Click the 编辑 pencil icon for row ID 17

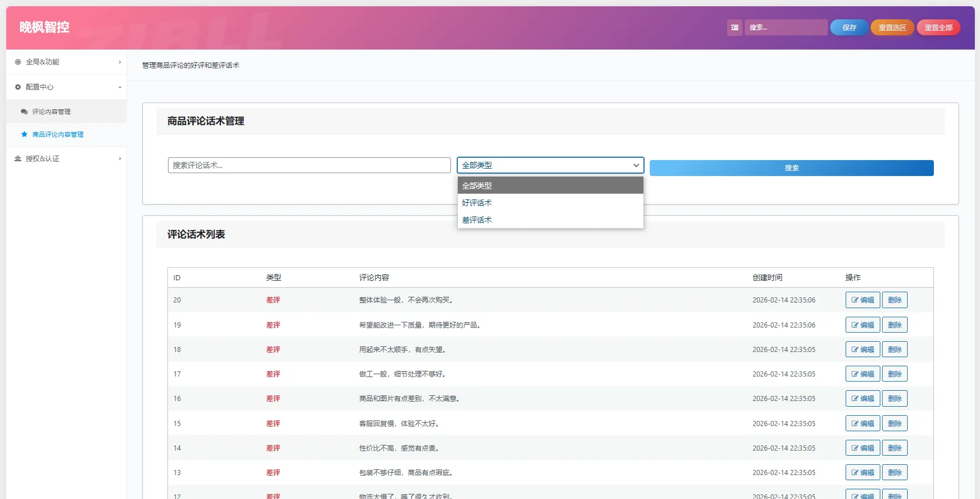coord(855,374)
